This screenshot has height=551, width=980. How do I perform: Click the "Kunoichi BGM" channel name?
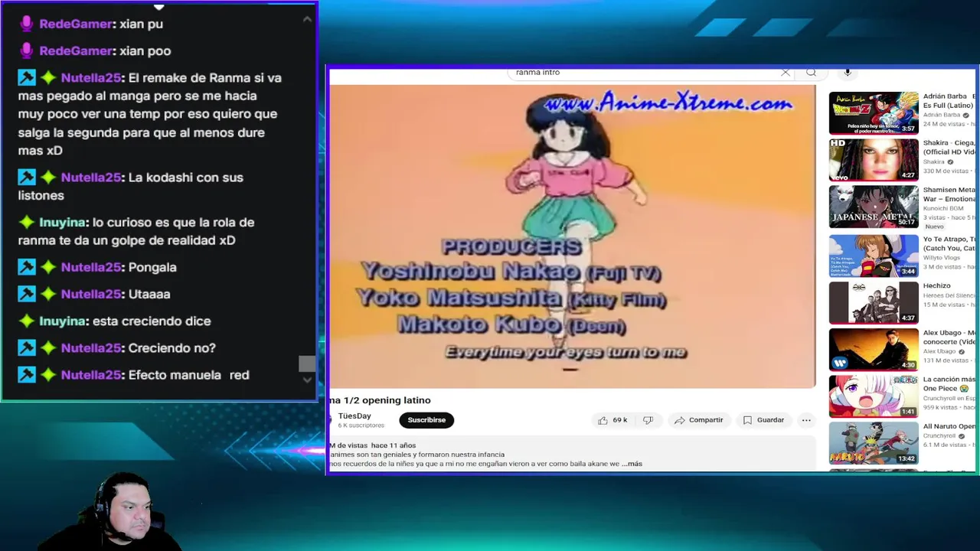point(942,208)
